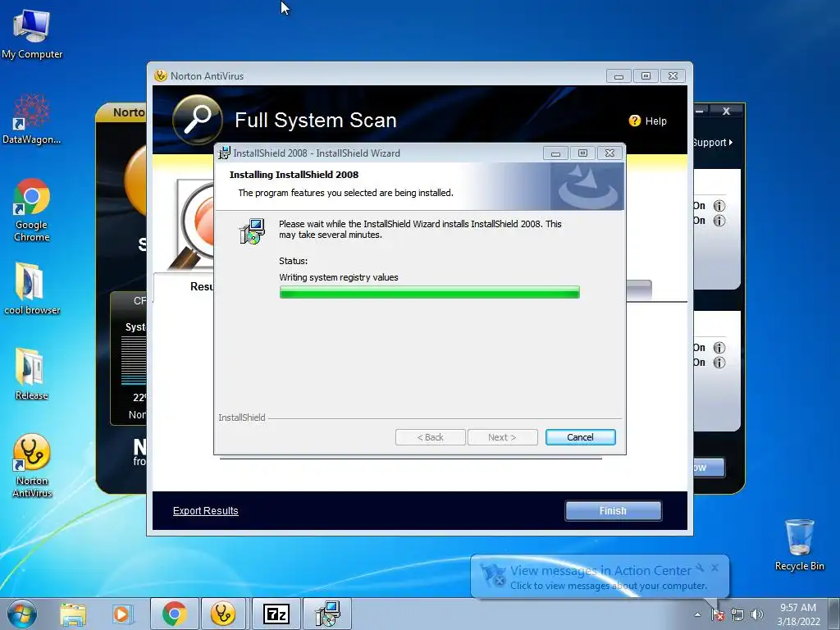840x630 pixels.
Task: Show hidden system tray icons
Action: 697,614
